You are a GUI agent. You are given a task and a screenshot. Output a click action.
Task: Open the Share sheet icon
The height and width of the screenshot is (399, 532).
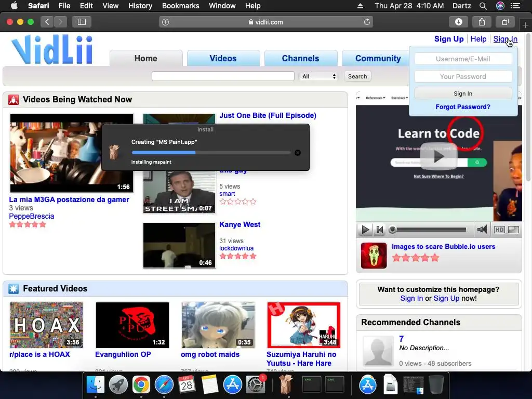pyautogui.click(x=482, y=22)
